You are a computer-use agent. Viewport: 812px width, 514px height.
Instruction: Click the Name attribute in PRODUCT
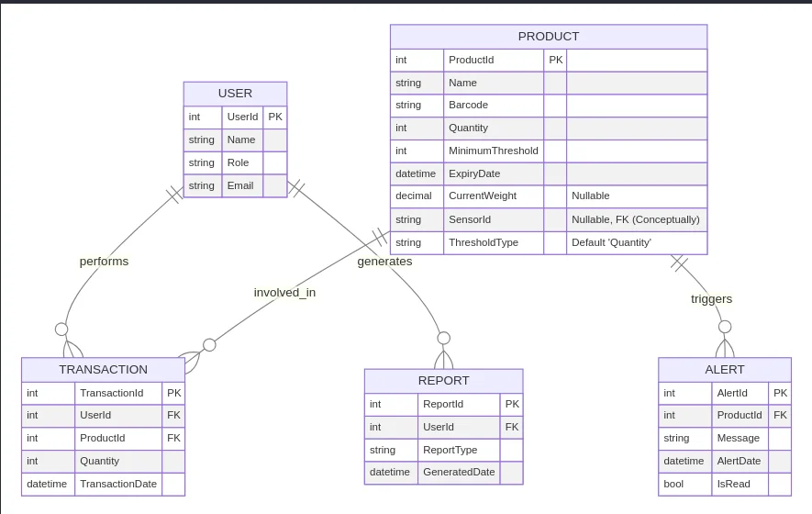click(462, 83)
